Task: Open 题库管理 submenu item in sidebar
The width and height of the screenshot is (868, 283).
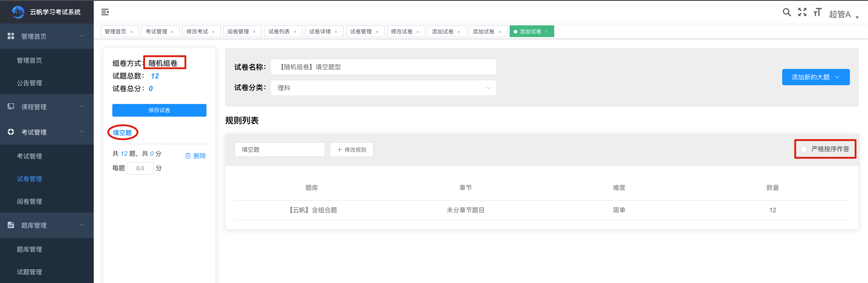Action: point(30,249)
